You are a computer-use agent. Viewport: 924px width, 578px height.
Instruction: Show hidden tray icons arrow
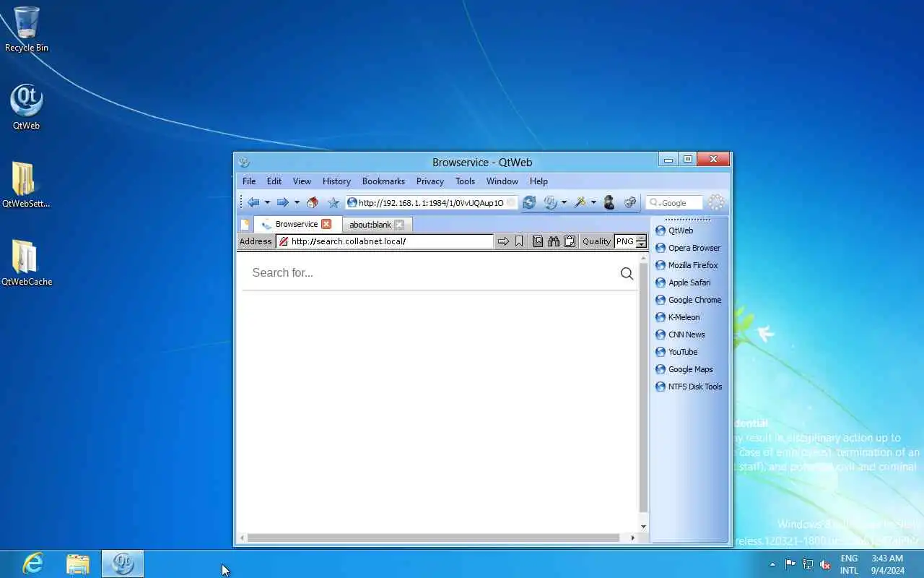point(772,565)
